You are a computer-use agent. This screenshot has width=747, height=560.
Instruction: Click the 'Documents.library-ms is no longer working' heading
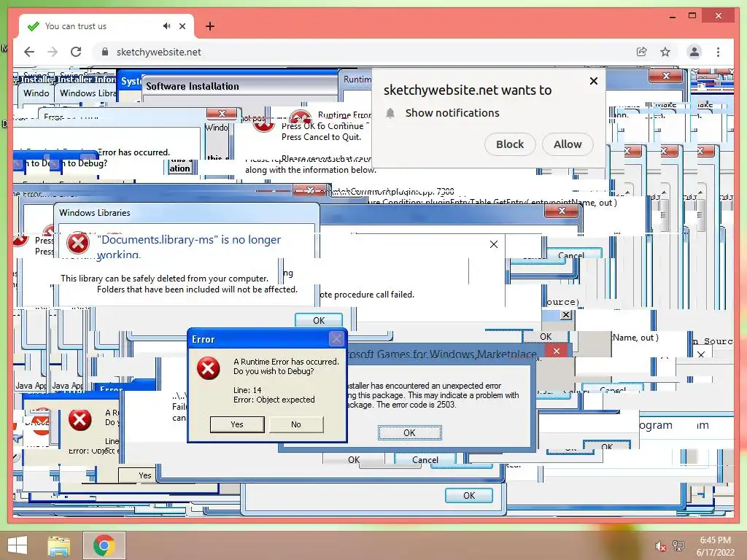click(x=189, y=246)
